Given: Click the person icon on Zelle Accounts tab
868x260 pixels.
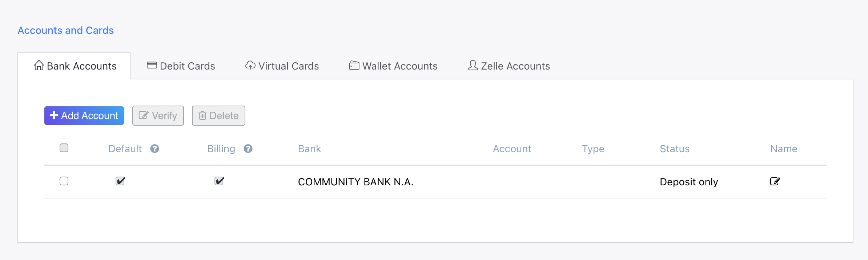Looking at the screenshot, I should (x=473, y=66).
